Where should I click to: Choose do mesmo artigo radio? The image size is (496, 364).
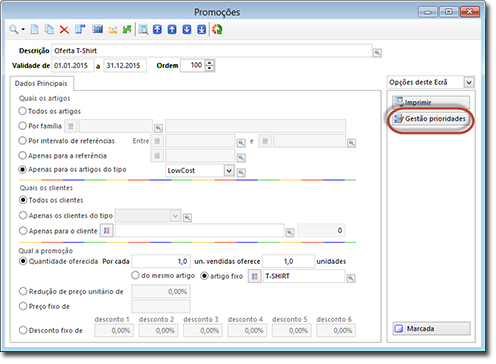tap(135, 275)
